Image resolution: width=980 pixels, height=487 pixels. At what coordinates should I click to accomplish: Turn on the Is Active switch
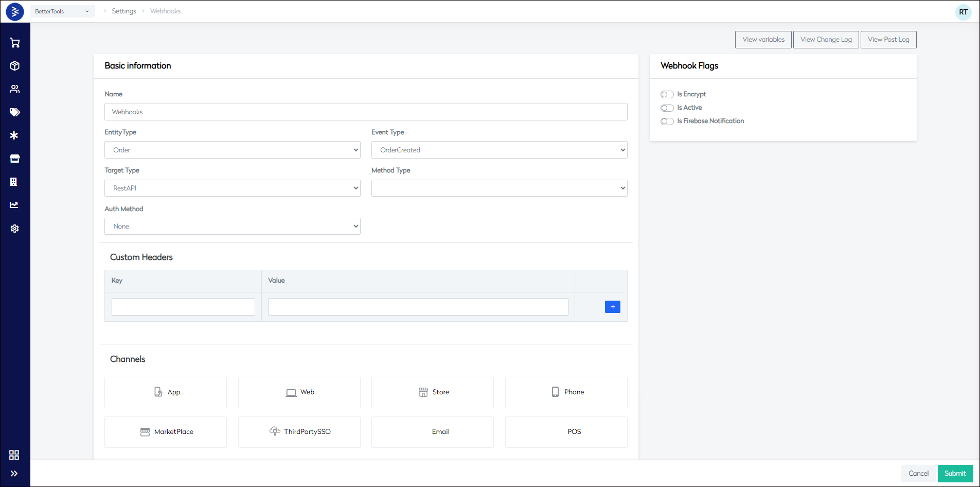click(667, 108)
